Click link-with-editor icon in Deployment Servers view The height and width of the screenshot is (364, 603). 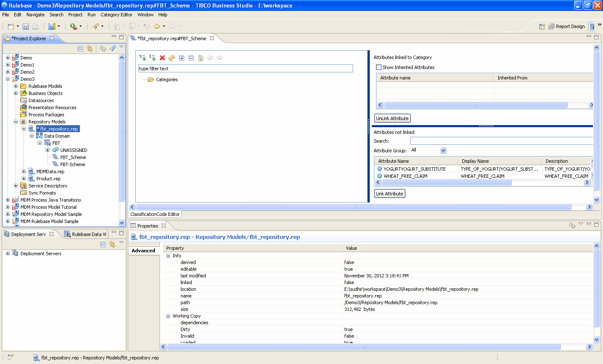[112, 244]
